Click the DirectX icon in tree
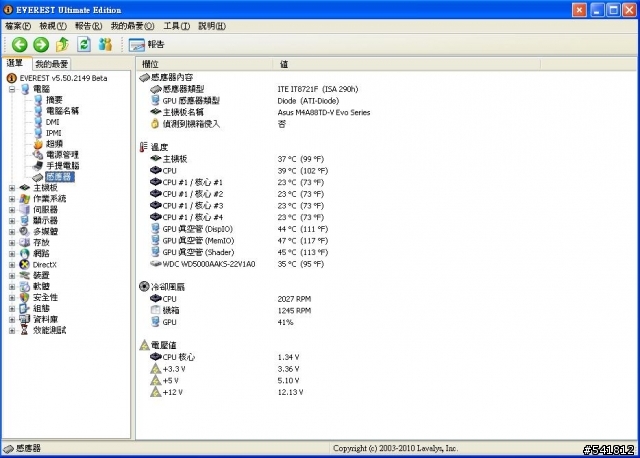 point(24,265)
